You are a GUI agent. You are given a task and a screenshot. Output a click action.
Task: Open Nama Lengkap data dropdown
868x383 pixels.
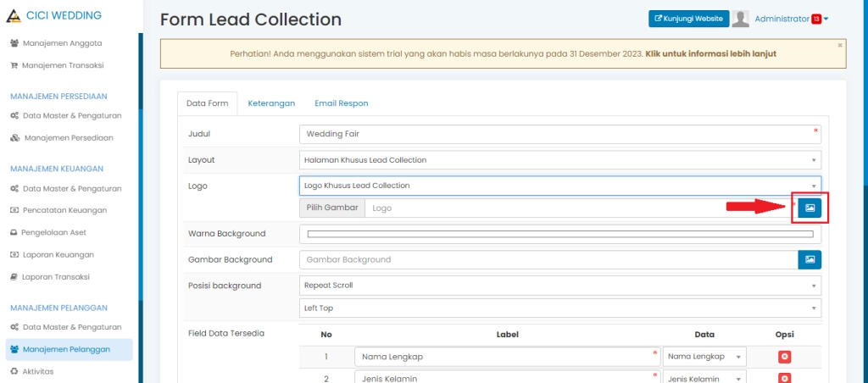[704, 357]
